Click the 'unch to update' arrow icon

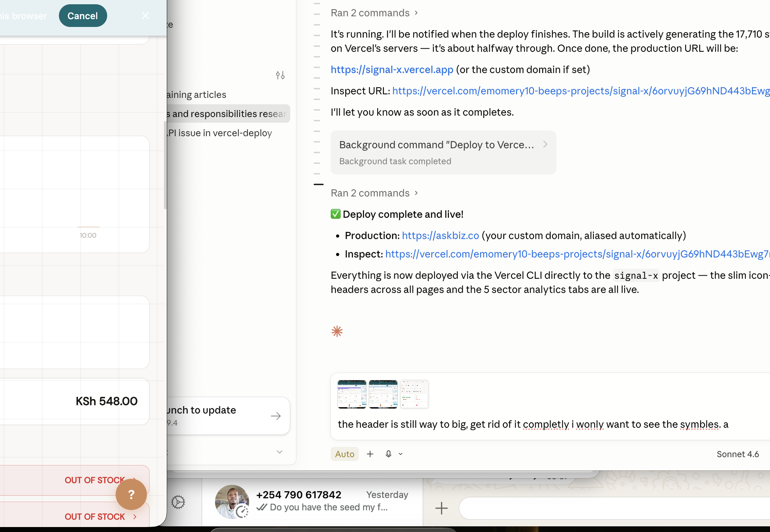pyautogui.click(x=276, y=416)
